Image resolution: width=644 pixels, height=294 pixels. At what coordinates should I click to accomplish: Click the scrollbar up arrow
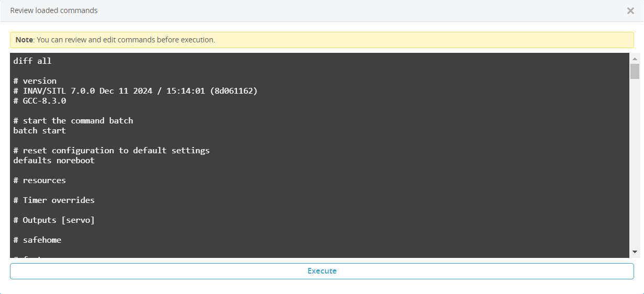click(635, 58)
